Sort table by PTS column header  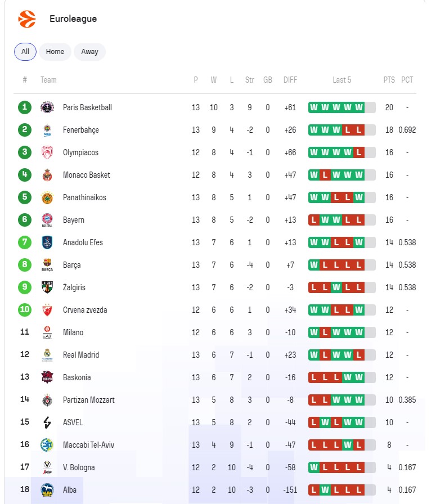[389, 80]
